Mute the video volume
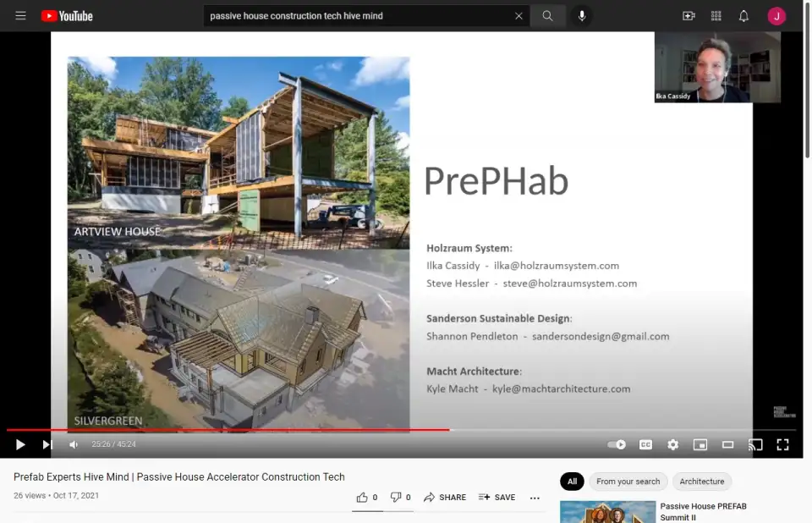The width and height of the screenshot is (812, 523). pos(74,444)
